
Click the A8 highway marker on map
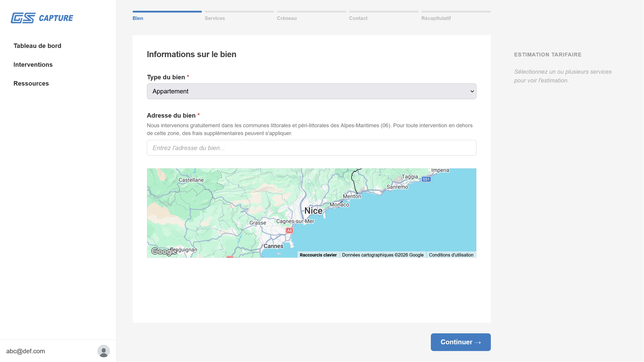(x=289, y=231)
